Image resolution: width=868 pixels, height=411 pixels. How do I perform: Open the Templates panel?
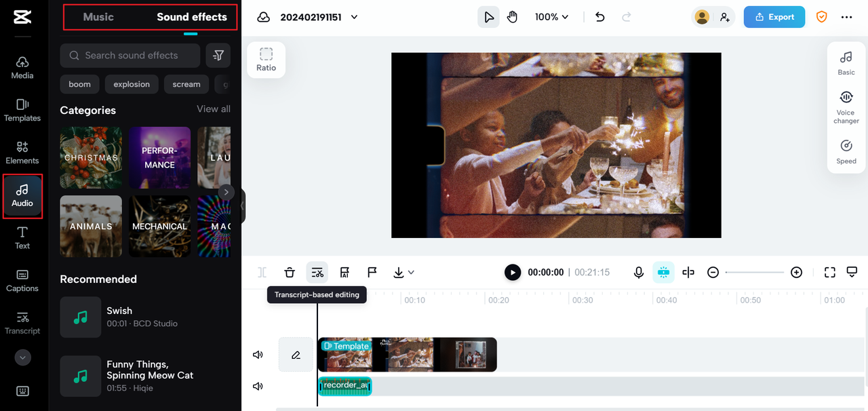click(22, 110)
